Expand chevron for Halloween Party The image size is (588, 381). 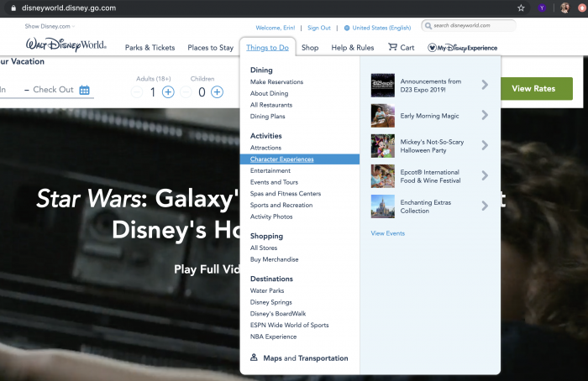[485, 145]
